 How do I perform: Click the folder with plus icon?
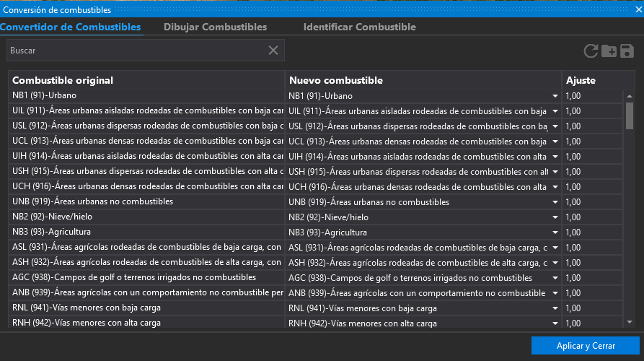(609, 51)
